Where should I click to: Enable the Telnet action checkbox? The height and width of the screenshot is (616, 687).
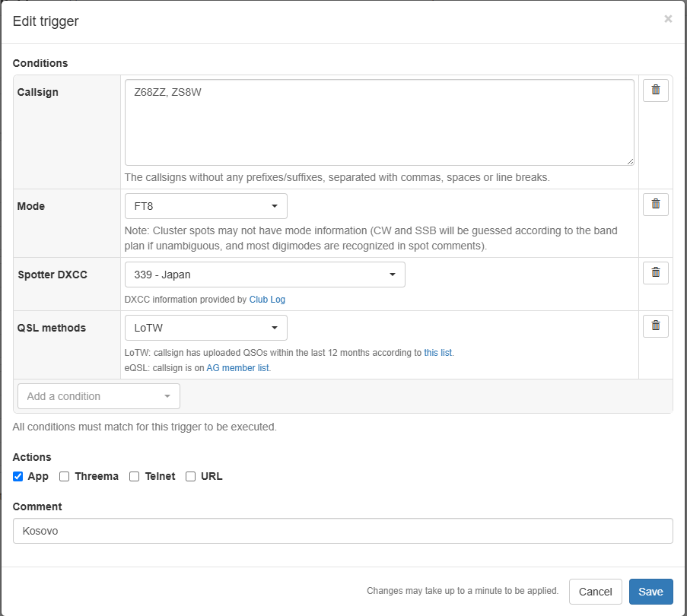pyautogui.click(x=135, y=477)
